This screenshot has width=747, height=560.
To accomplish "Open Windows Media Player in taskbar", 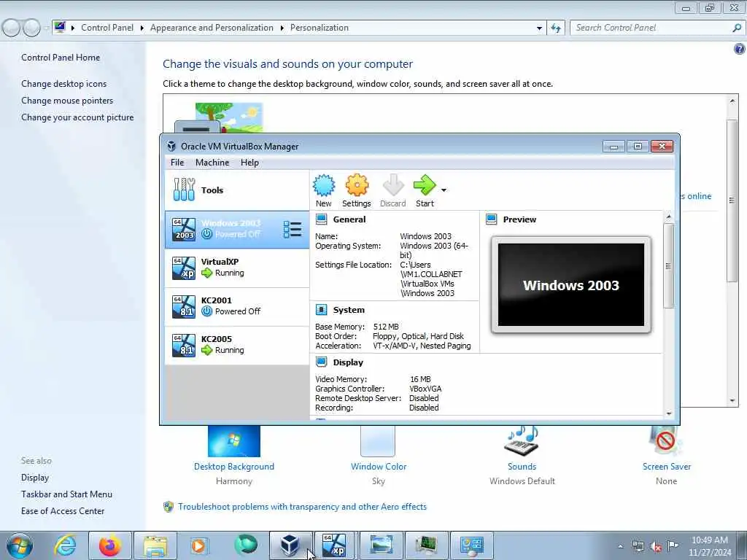I will tap(199, 545).
